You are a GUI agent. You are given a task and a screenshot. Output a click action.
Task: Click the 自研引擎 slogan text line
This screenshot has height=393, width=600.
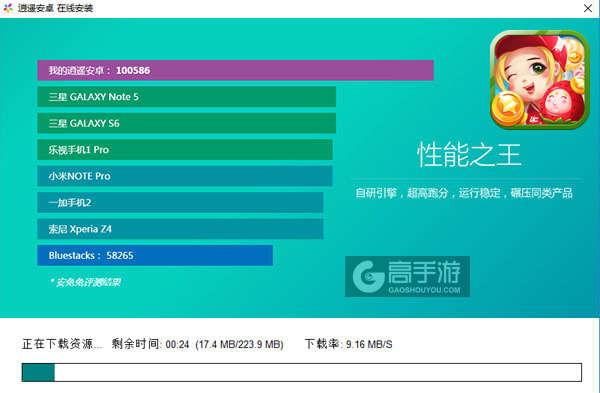tap(464, 193)
